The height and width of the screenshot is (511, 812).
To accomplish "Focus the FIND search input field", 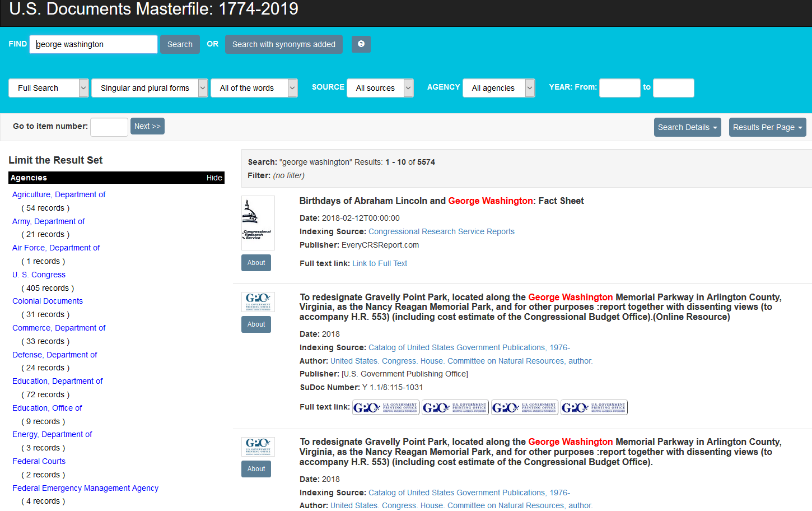I will (x=94, y=44).
